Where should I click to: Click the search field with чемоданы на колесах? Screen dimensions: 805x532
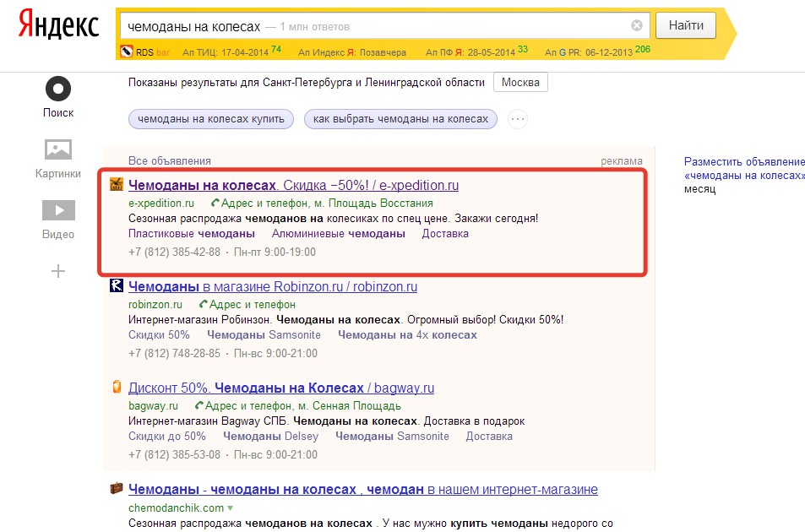pyautogui.click(x=385, y=25)
